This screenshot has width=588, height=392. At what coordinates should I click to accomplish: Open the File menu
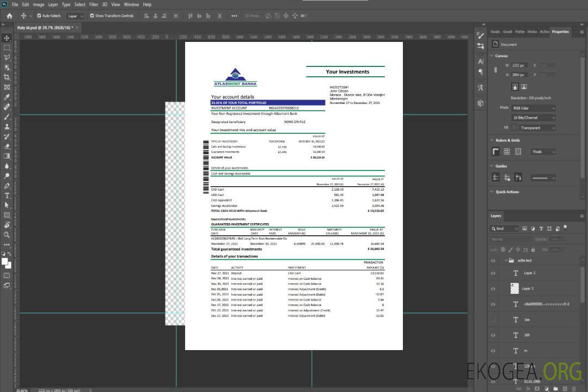(15, 4)
